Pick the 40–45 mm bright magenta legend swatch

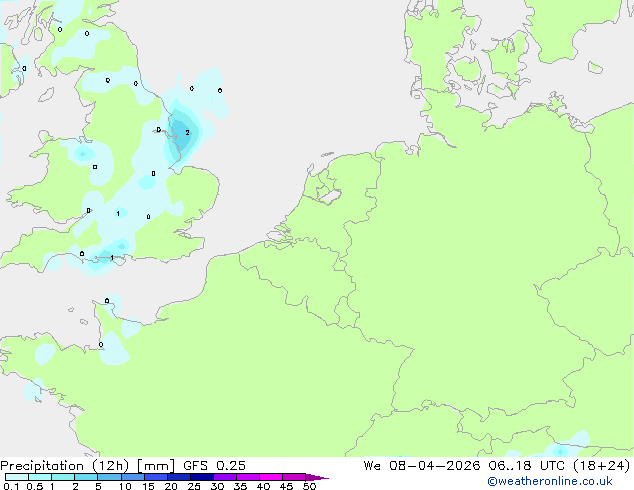tap(271, 477)
